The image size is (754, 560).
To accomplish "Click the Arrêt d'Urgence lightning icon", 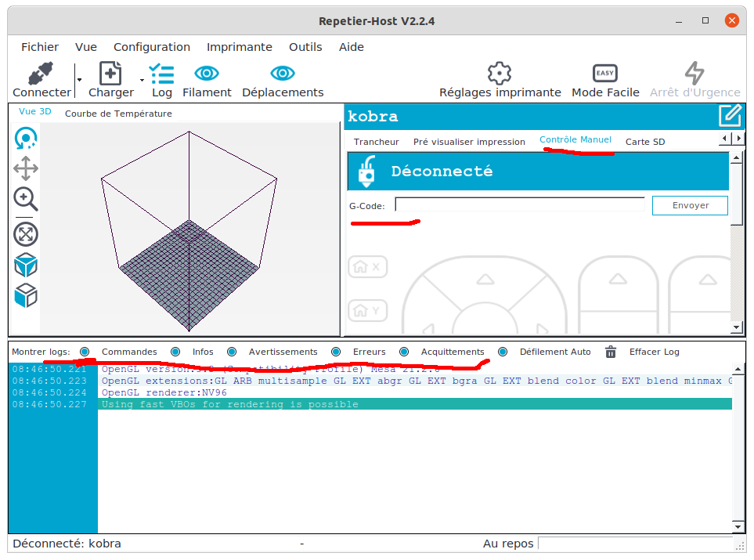I will click(x=694, y=74).
